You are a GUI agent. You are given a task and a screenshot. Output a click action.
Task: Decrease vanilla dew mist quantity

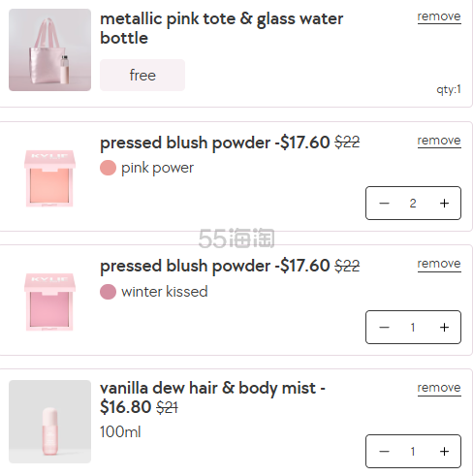(x=384, y=452)
